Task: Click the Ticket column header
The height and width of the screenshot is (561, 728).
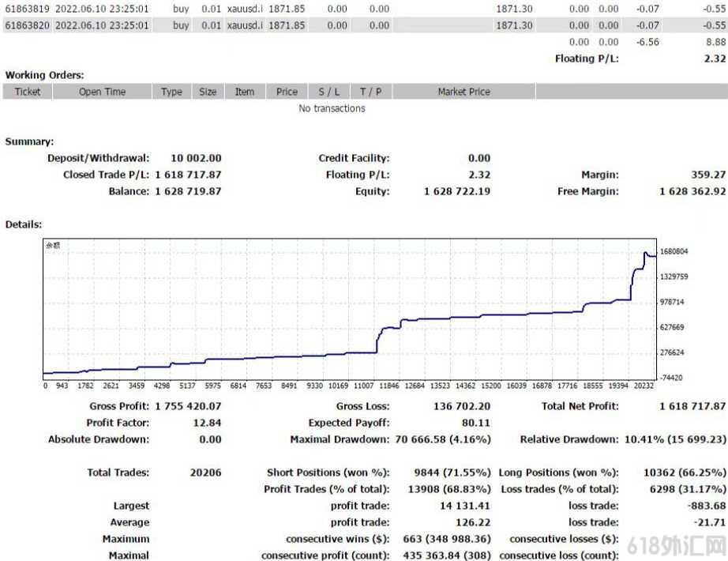Action: click(x=28, y=92)
